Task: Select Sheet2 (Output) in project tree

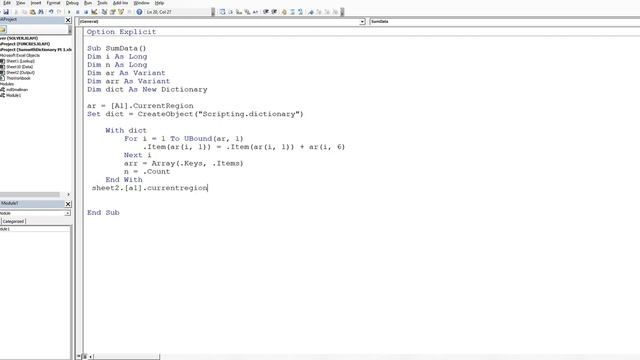Action: coord(20,72)
